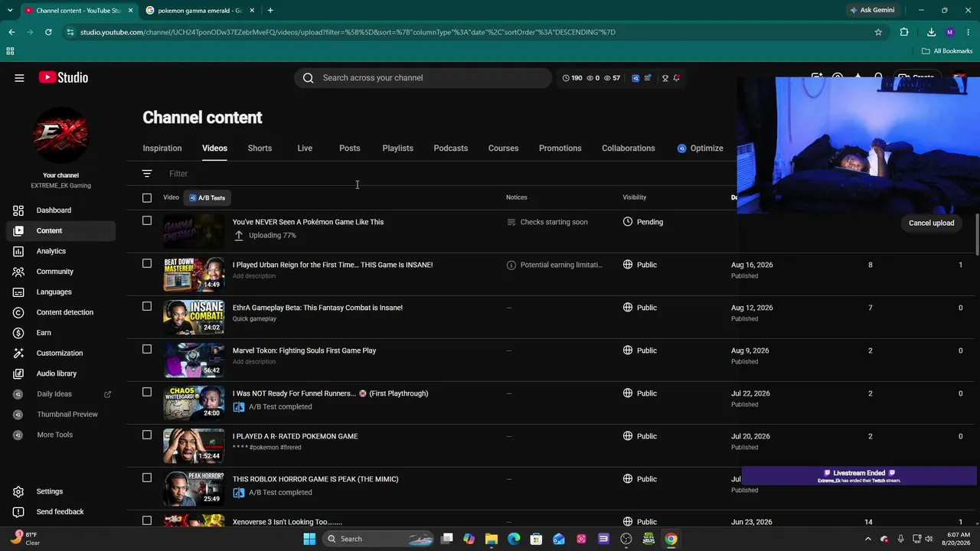Open the Funnel Runners Public visibility dropdown
This screenshot has width=980, height=551.
tap(640, 393)
